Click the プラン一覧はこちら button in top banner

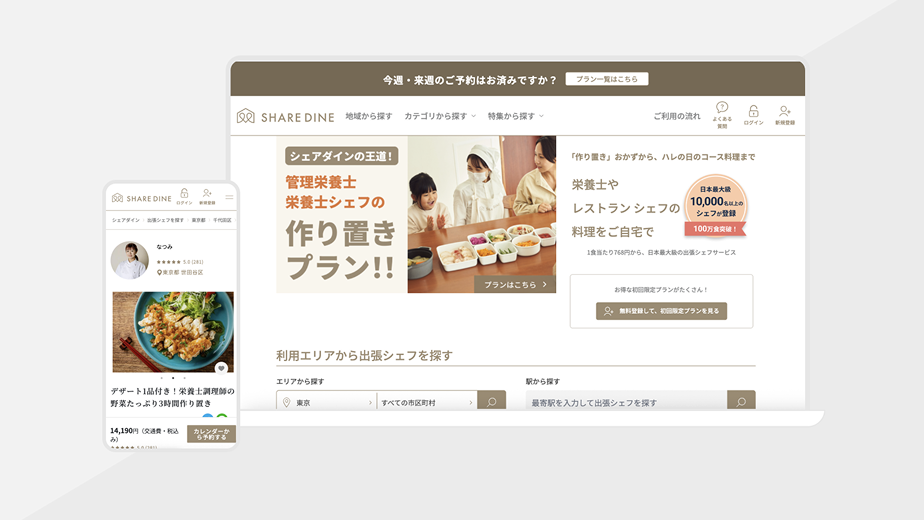[x=606, y=79]
